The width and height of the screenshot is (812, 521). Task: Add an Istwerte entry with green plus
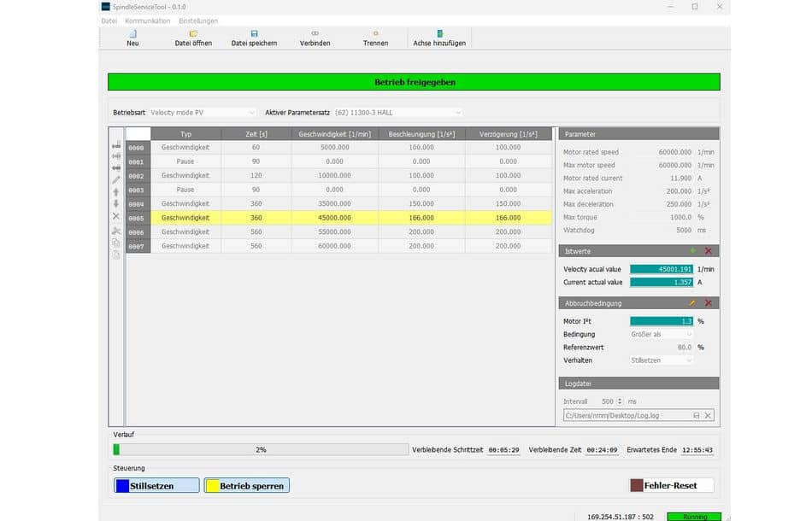(693, 251)
